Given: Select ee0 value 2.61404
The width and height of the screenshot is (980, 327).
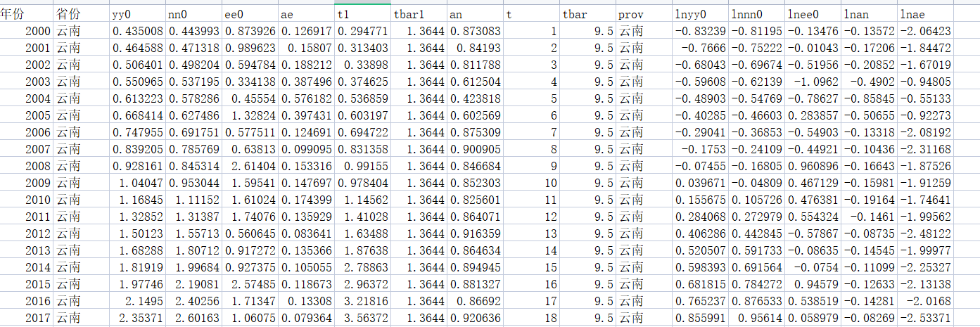Looking at the screenshot, I should [250, 166].
